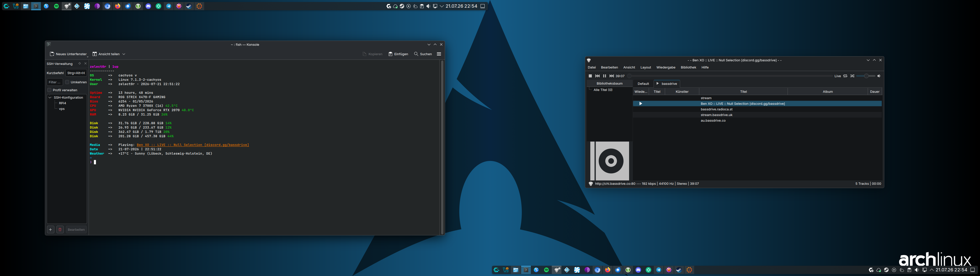Add new SSH entry with plus button
980x276 pixels.
pyautogui.click(x=50, y=229)
